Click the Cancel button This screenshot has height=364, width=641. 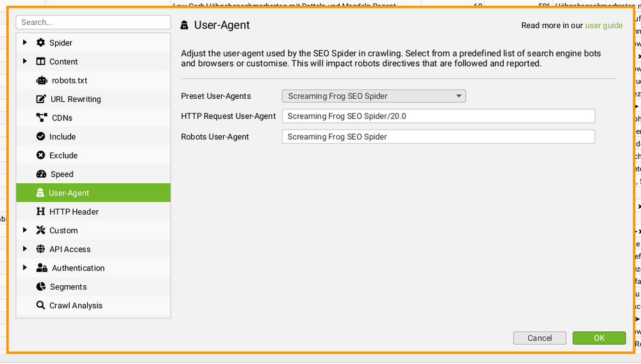pos(539,338)
